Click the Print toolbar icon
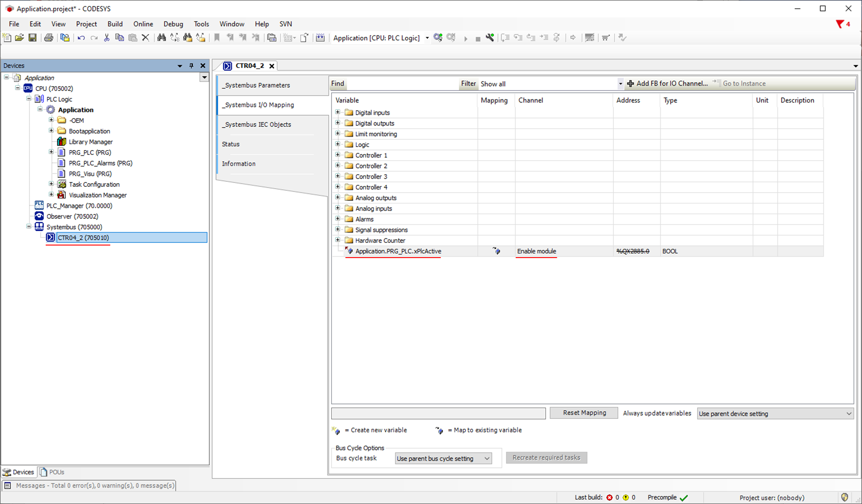Screen dimensions: 862x504 pos(48,38)
